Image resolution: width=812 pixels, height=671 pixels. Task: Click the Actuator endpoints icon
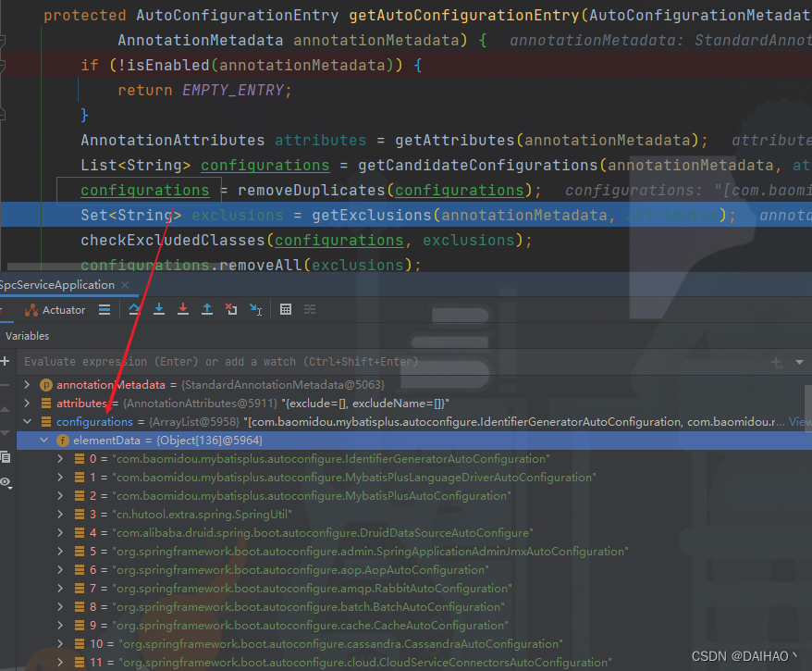(31, 310)
